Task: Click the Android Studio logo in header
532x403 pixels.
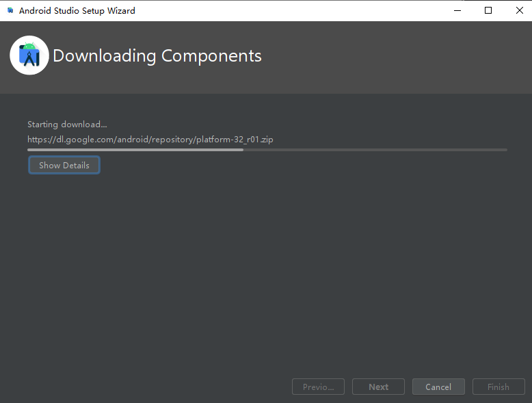Action: (x=29, y=55)
